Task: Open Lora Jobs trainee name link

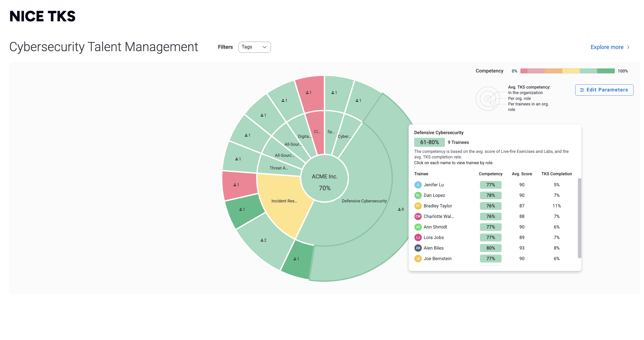Action: point(433,237)
